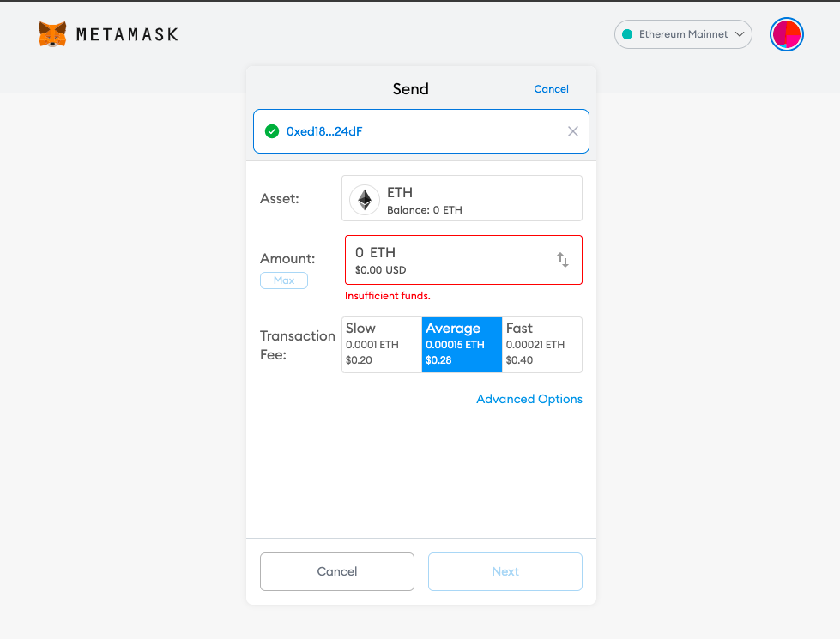Clear the recipient address with X
Viewport: 840px width, 639px height.
coord(572,131)
